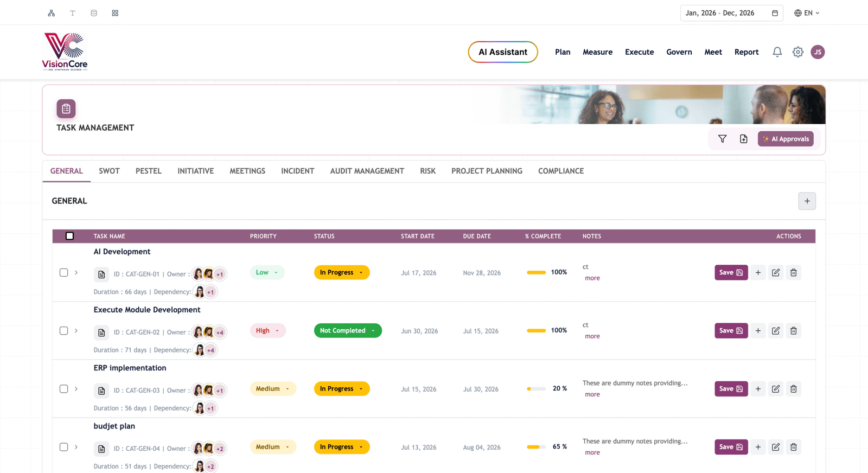Open the Not Completed status dropdown

click(x=348, y=330)
